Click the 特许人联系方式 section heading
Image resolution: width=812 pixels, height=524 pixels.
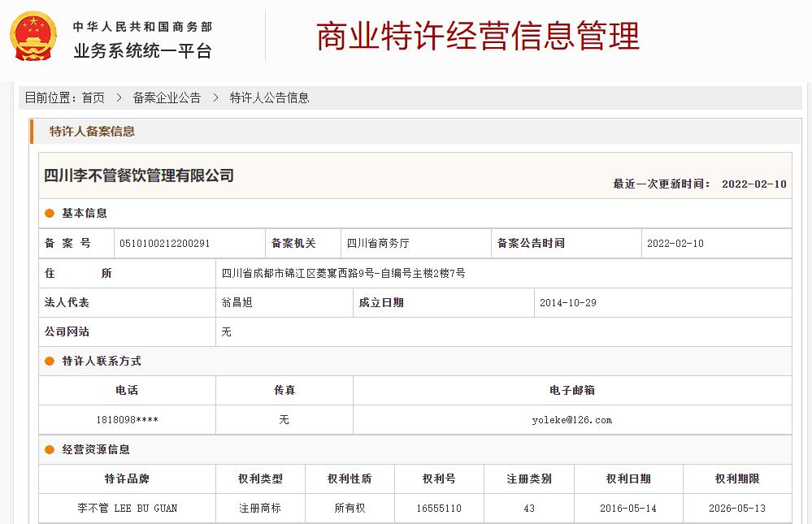(102, 361)
